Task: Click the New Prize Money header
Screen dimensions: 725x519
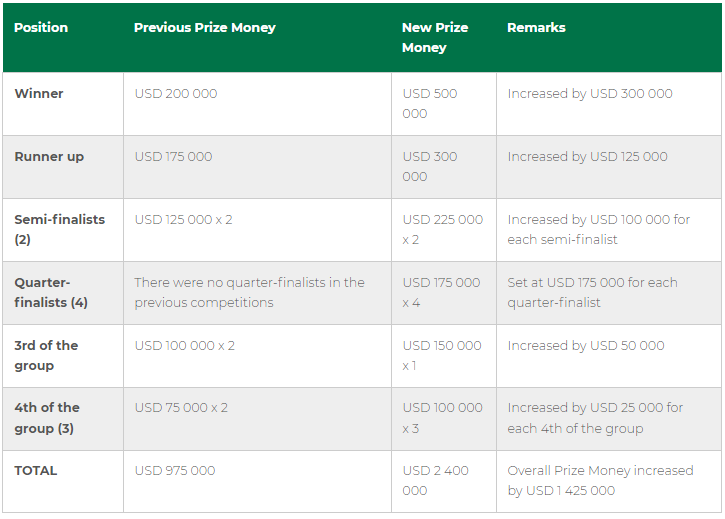Action: point(435,37)
